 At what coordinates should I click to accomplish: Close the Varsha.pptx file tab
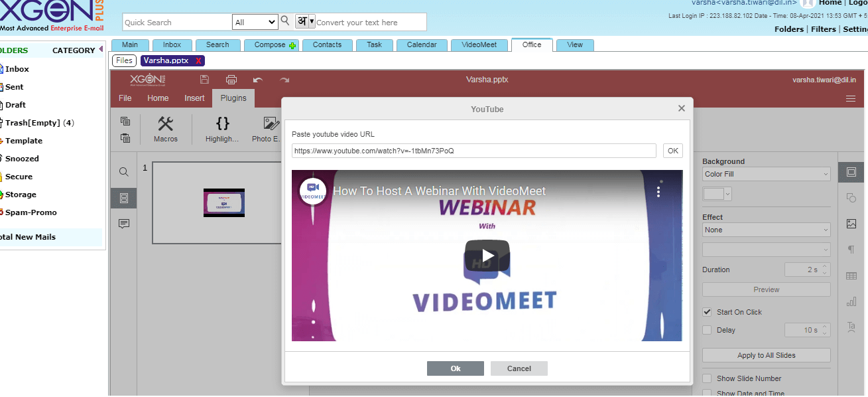pos(198,61)
